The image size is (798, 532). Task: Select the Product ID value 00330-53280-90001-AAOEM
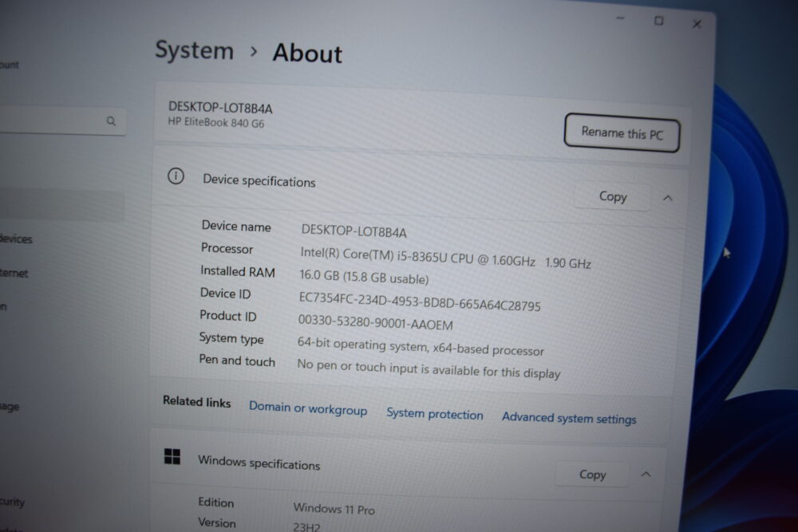click(x=375, y=322)
